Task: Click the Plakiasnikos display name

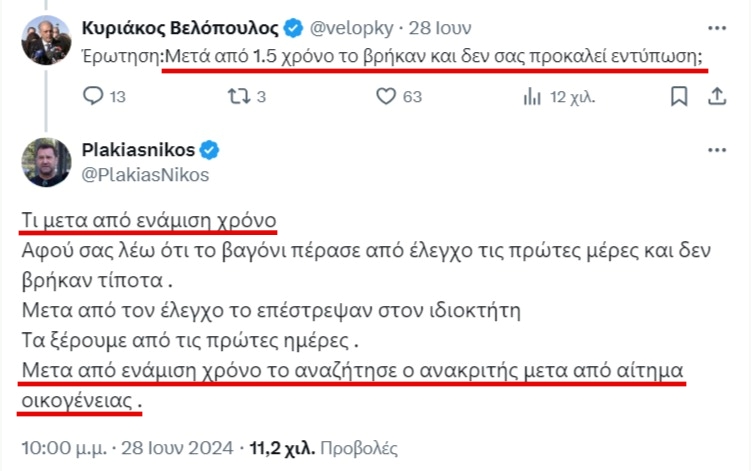Action: [138, 150]
